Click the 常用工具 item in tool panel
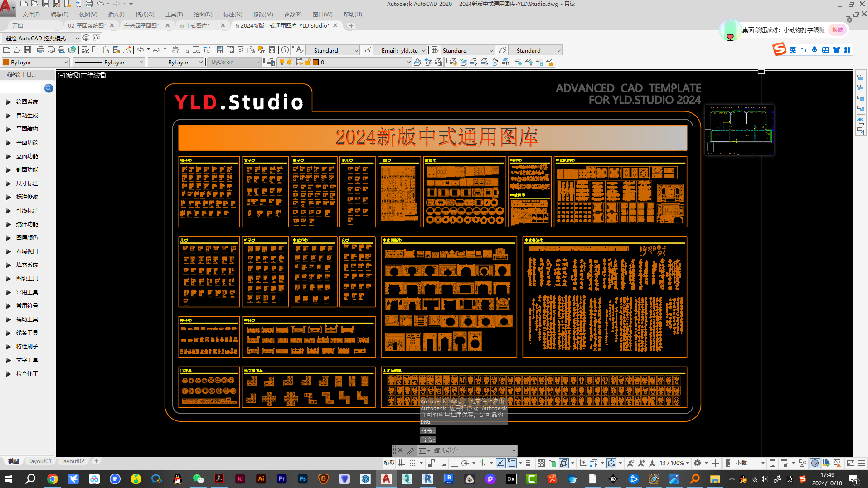The width and height of the screenshot is (868, 488). 27,292
